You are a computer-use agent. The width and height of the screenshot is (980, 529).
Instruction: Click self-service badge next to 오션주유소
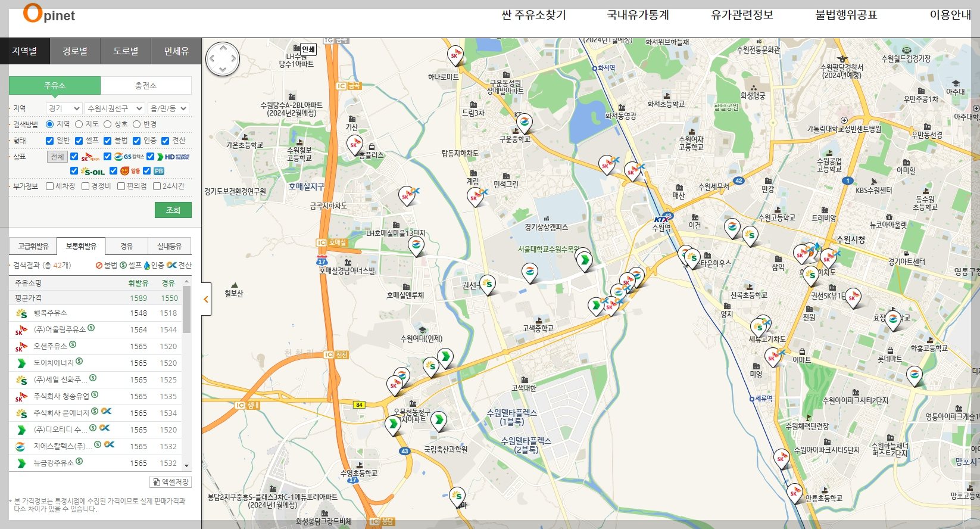(73, 345)
